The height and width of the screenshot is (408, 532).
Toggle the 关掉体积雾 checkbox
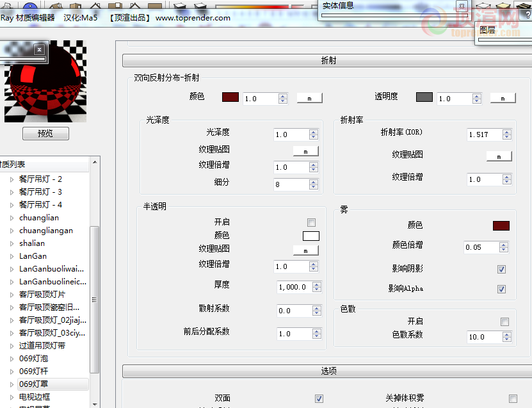[x=513, y=398]
